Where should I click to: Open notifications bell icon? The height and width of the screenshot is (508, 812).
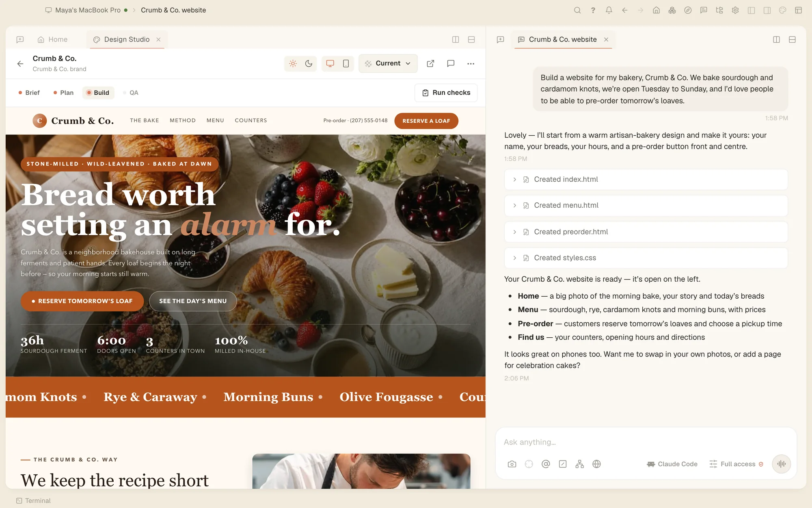(609, 10)
